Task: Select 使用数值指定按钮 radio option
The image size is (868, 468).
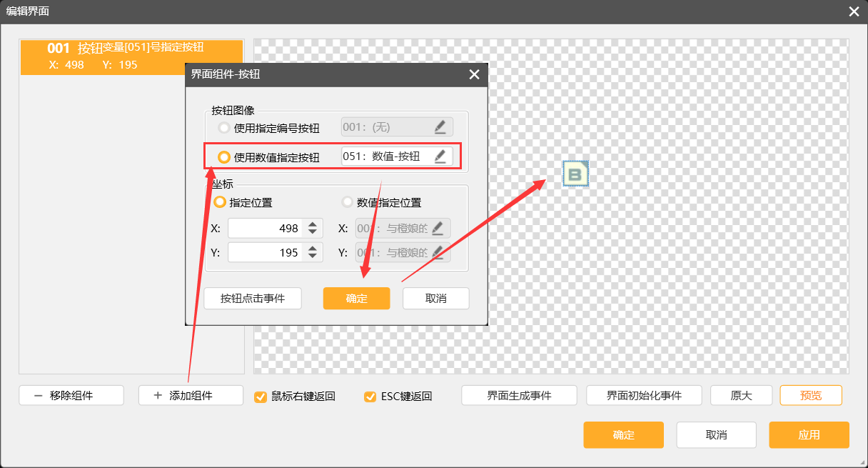Action: (x=224, y=157)
